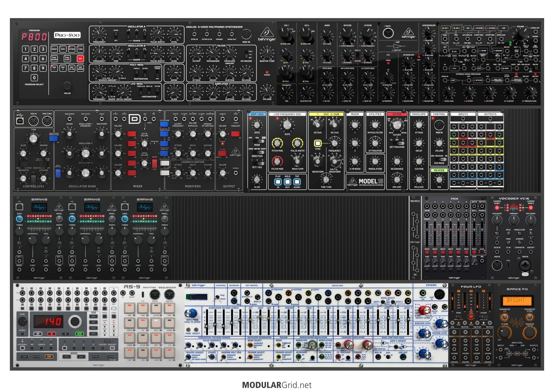Click the RS-9 track MUTE button
This screenshot has height=392, width=554.
(67, 356)
